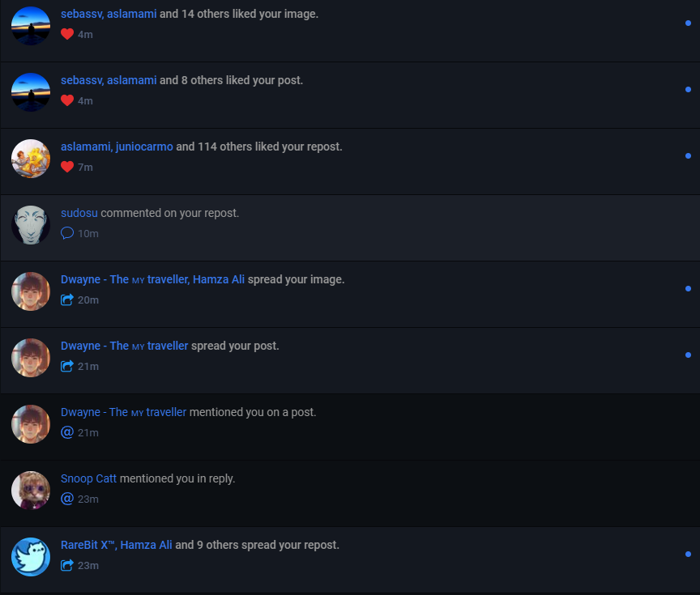700x595 pixels.
Task: Click unread dot on '114 others liked your repost'
Action: coord(688,155)
